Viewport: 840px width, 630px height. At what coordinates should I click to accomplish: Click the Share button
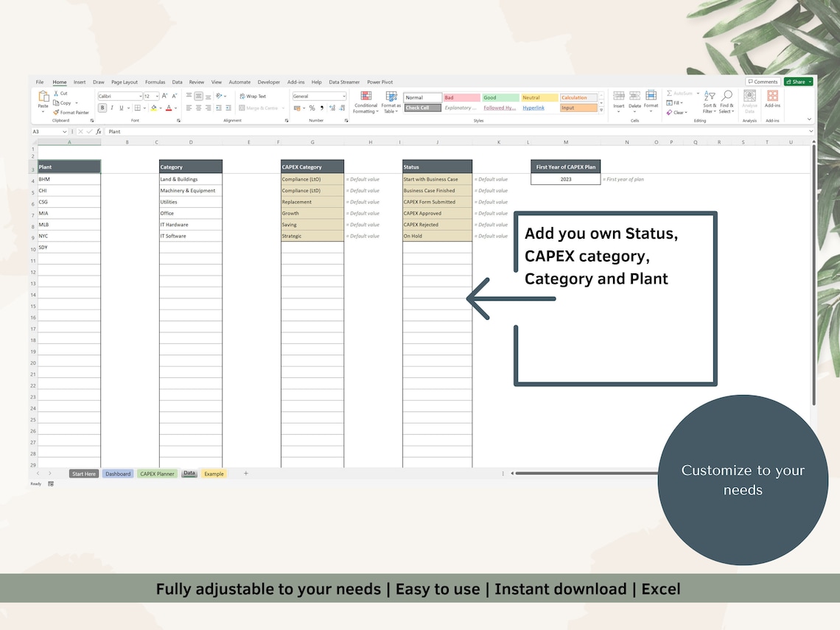click(x=797, y=82)
